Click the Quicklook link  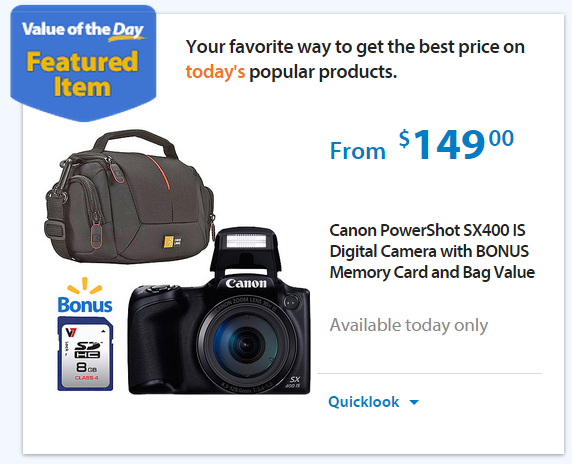(x=364, y=402)
